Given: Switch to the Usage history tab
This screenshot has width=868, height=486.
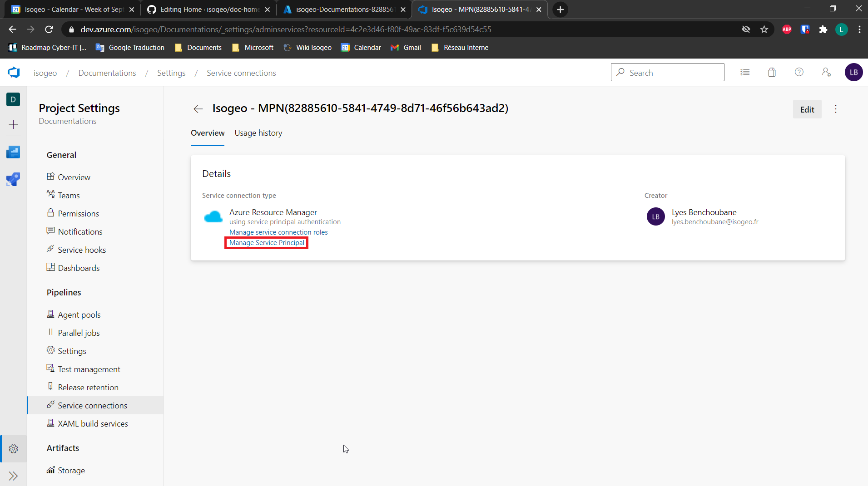Looking at the screenshot, I should (x=258, y=133).
